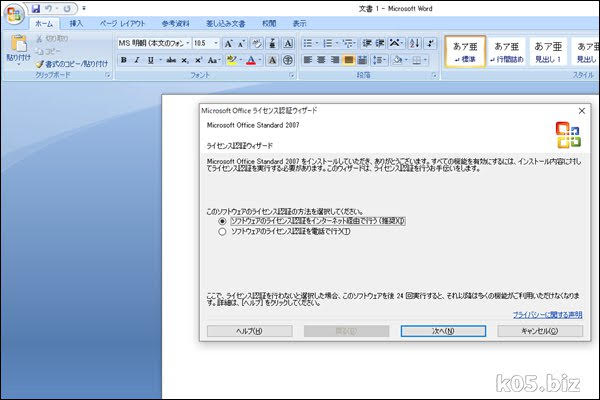600x400 pixels.
Task: Clear formatting with the eraser icon
Action: click(x=257, y=43)
